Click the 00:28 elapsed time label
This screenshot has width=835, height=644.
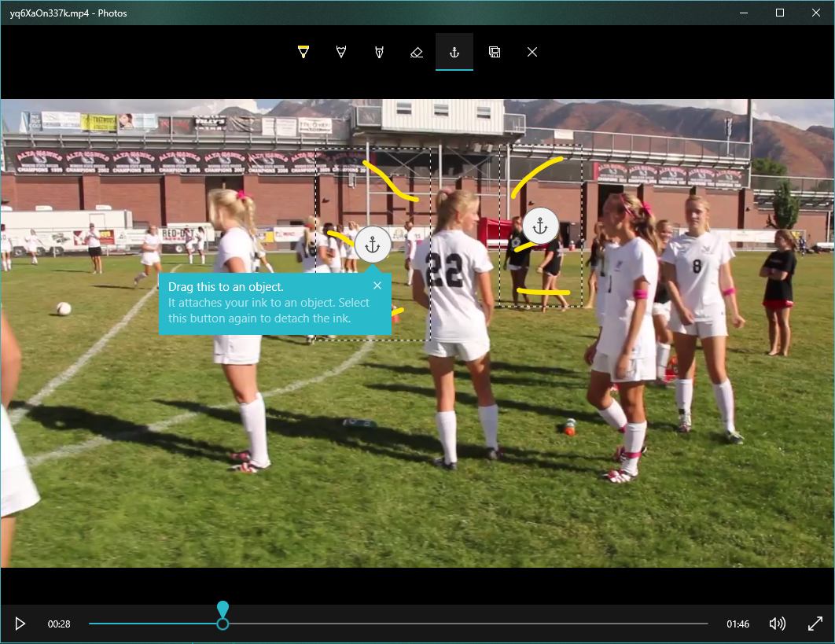pos(59,624)
